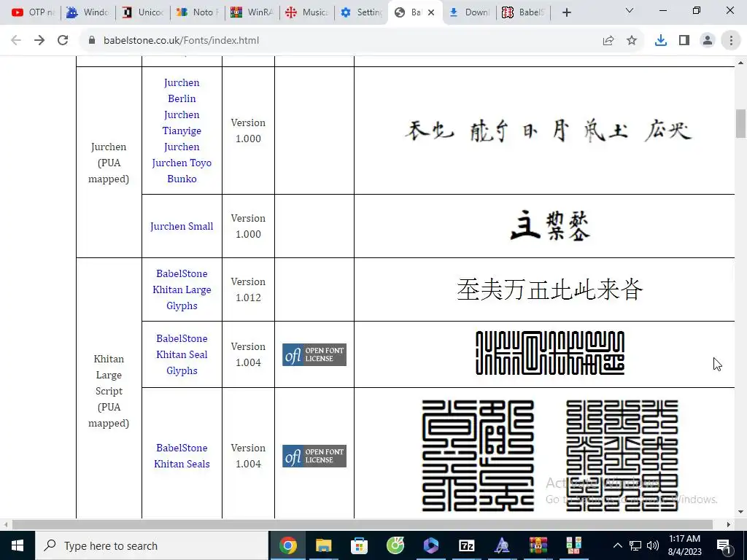Open BabelStone Khitan Seals link
This screenshot has width=747, height=560.
pyautogui.click(x=182, y=456)
